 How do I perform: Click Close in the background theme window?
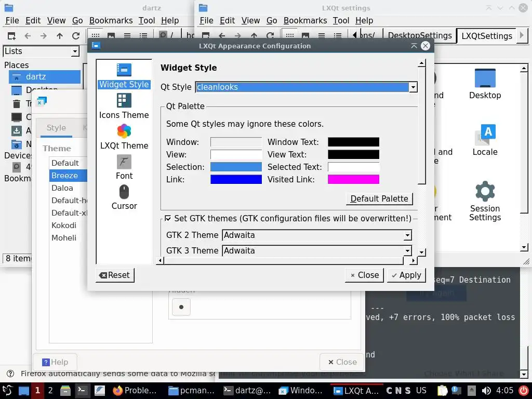coord(342,362)
